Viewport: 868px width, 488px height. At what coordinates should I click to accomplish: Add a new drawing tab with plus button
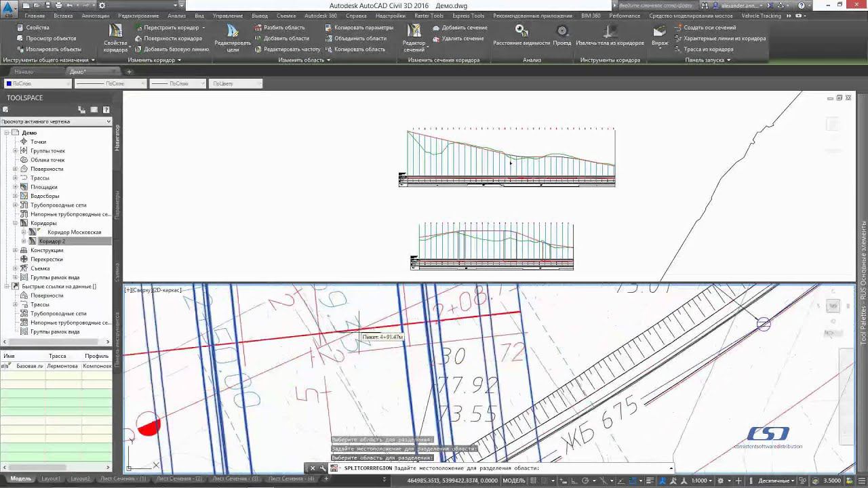coord(130,72)
